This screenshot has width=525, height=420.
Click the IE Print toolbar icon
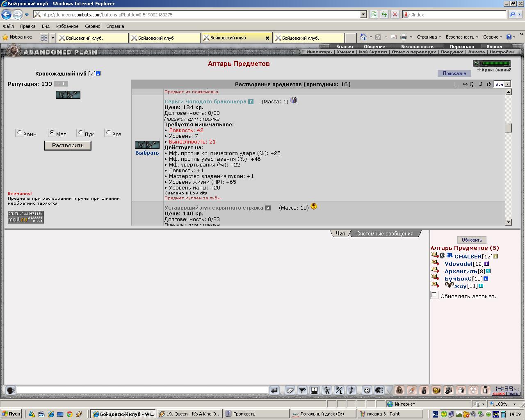(404, 37)
